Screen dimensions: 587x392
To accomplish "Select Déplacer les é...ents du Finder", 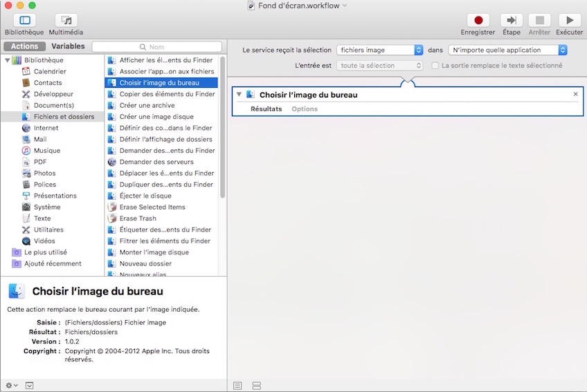I will [x=161, y=173].
